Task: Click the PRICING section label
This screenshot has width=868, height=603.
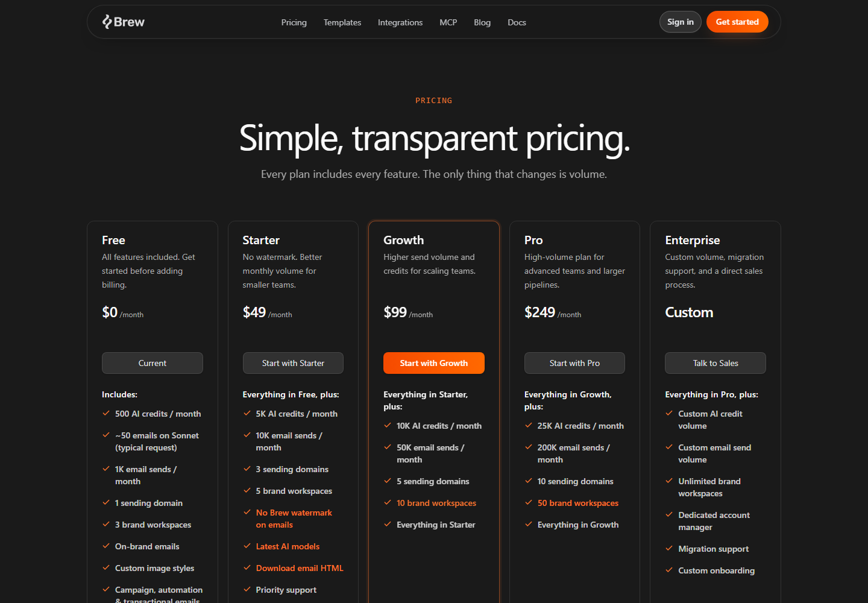Action: click(x=434, y=101)
